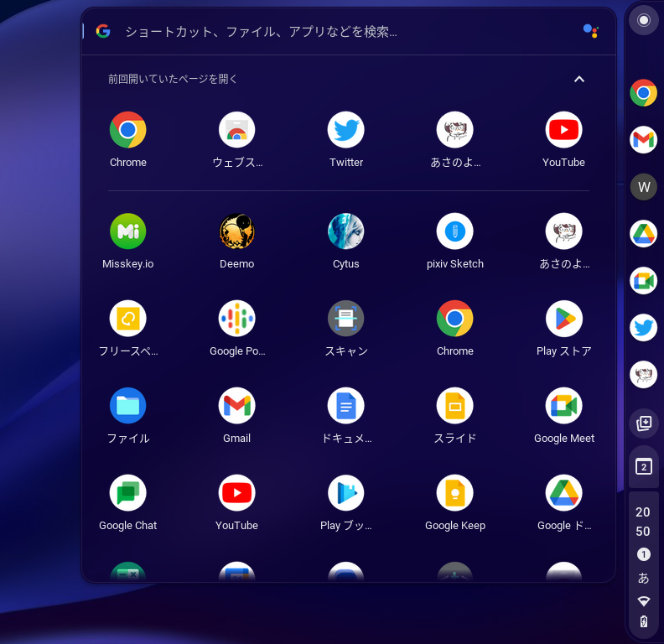
Task: Activate the Google Assistant icon
Action: coord(590,31)
